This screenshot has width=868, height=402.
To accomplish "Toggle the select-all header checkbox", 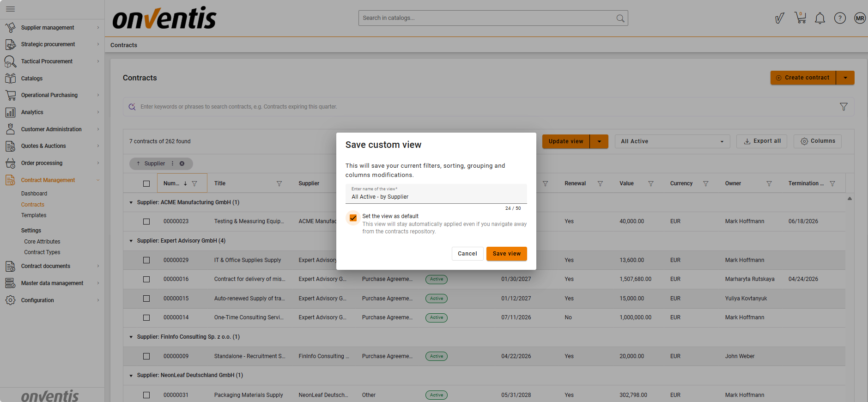I will point(146,183).
